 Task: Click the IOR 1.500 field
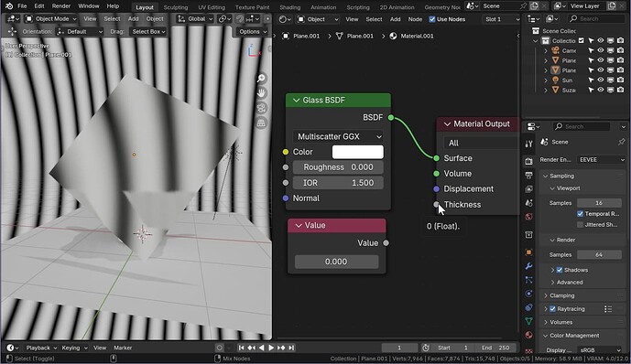[338, 183]
